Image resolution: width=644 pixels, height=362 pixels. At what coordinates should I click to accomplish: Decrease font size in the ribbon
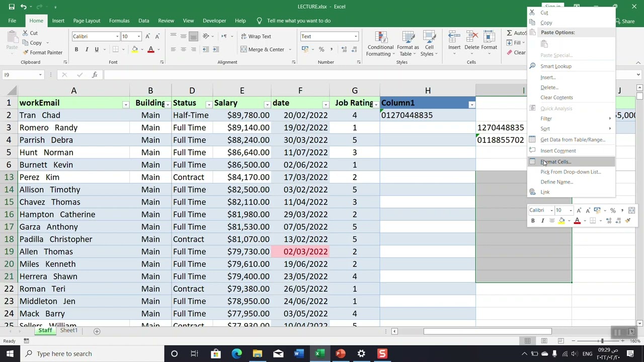pos(157,36)
